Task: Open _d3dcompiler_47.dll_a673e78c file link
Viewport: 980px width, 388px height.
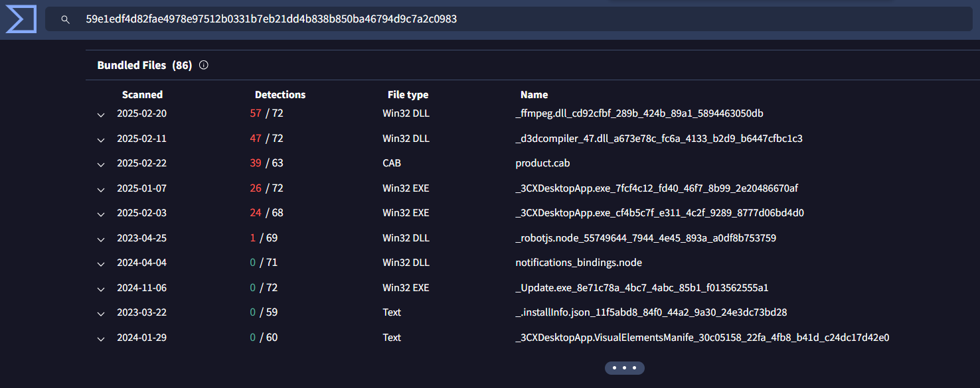Action: (659, 139)
